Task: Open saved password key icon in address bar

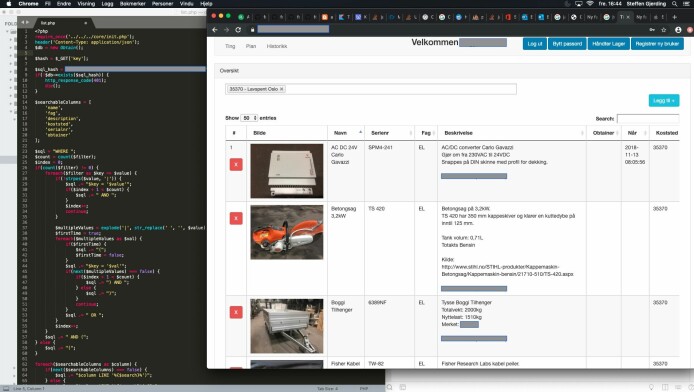Action: coord(652,30)
